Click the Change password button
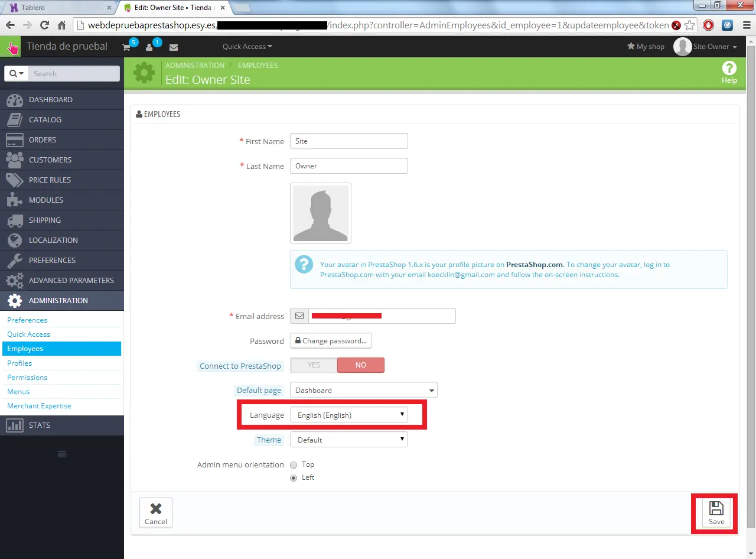This screenshot has width=756, height=559. [x=331, y=341]
